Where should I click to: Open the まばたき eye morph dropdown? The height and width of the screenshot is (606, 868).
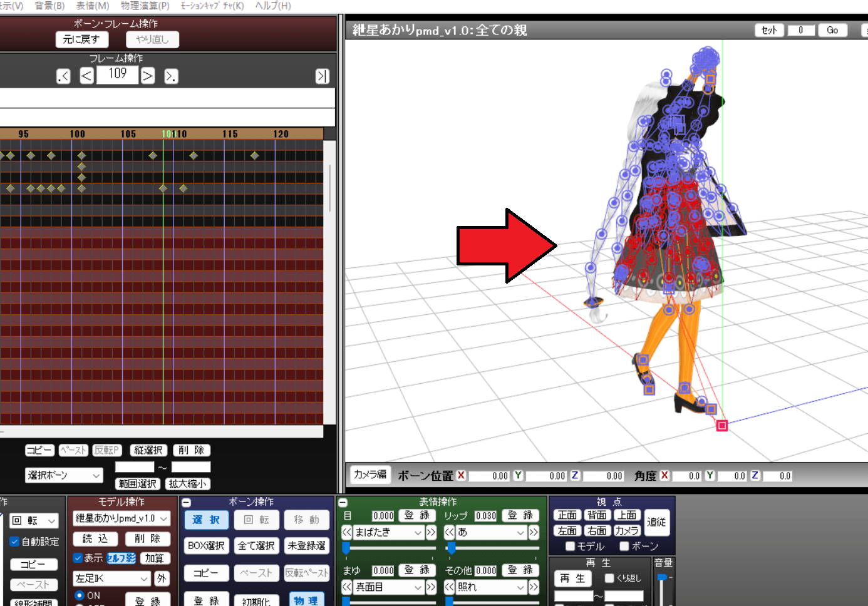[389, 532]
